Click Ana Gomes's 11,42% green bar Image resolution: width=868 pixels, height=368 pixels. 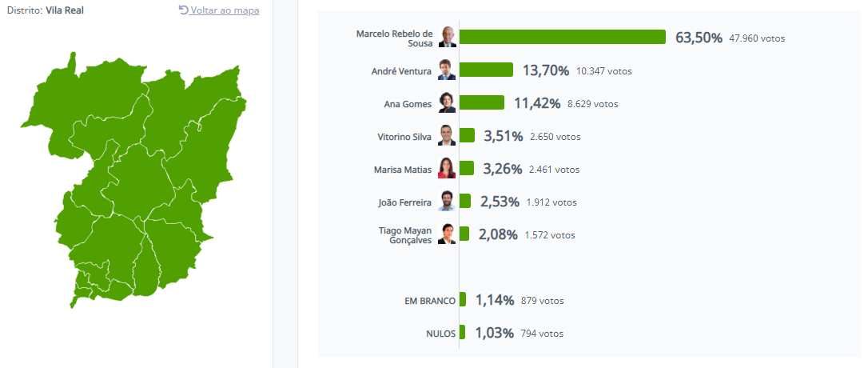pyautogui.click(x=482, y=103)
